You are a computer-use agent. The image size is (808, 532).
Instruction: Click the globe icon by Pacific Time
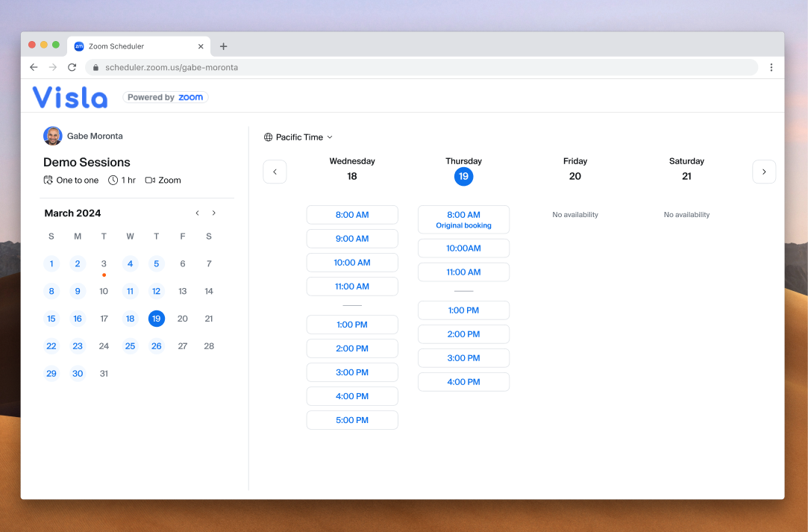pos(268,137)
